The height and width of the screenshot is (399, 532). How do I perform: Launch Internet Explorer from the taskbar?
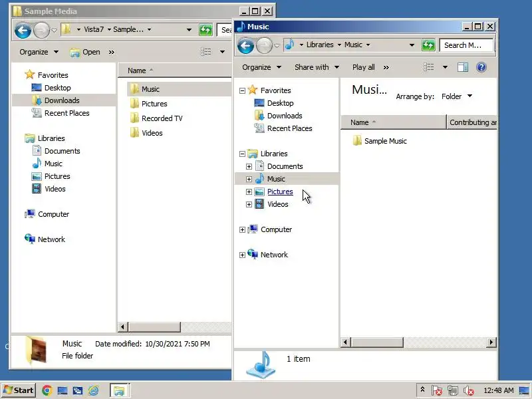click(93, 390)
